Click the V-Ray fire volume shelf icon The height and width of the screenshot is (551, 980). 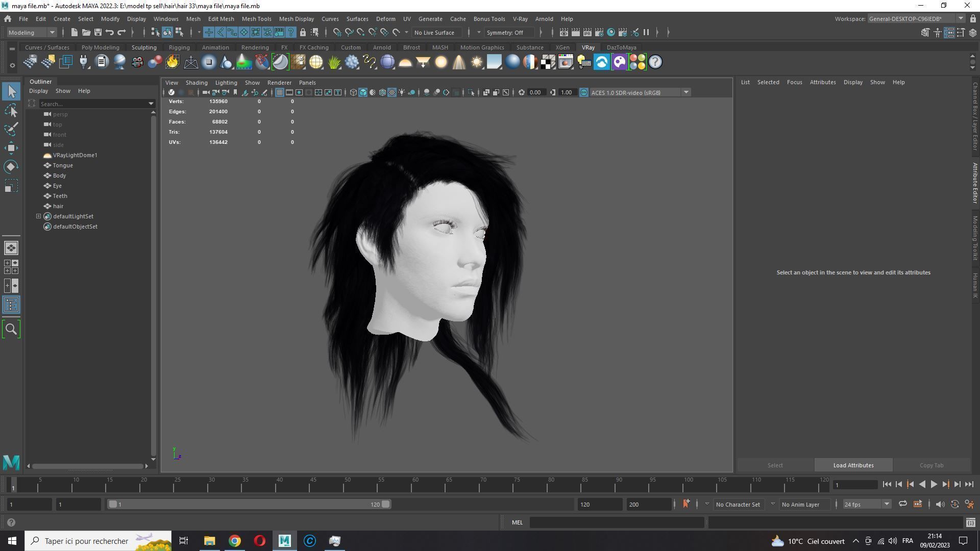[x=173, y=62]
